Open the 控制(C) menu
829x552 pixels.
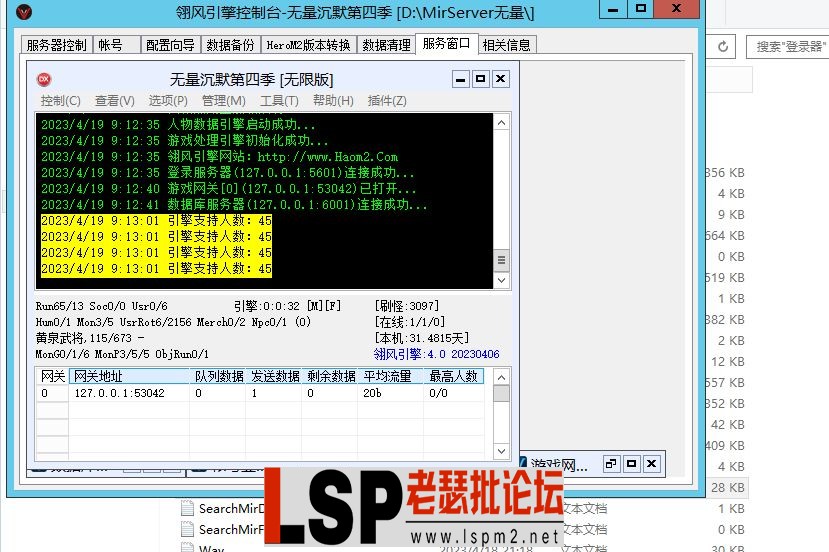pos(60,100)
